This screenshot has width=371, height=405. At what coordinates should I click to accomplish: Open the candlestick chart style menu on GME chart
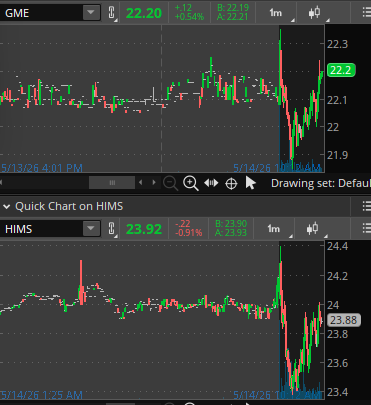tap(314, 13)
